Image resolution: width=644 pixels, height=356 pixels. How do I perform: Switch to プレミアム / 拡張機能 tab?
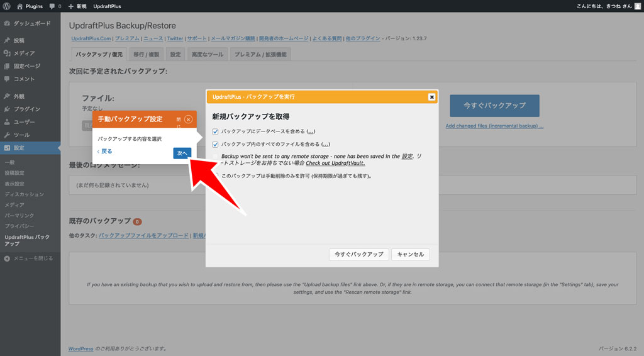[x=260, y=54]
